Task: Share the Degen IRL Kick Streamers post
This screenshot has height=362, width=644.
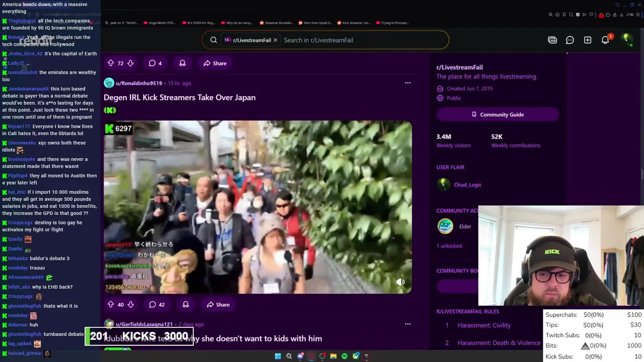Action: [217, 305]
